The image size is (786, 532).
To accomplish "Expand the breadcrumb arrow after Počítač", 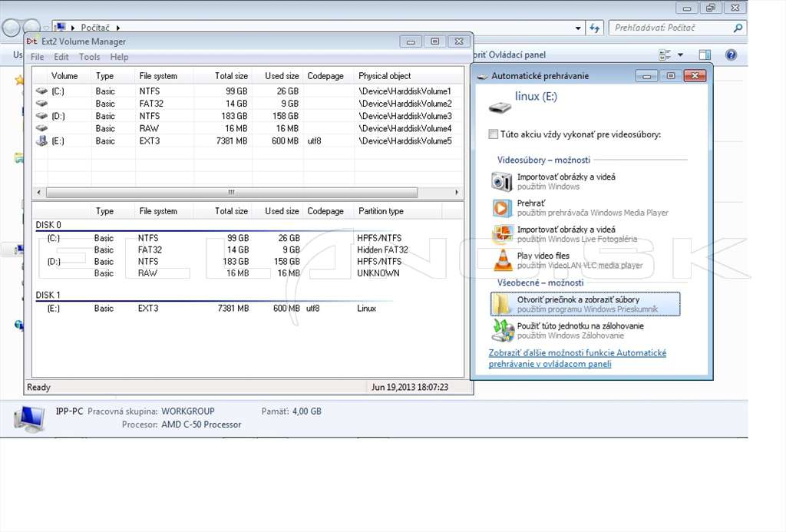I will pos(117,28).
